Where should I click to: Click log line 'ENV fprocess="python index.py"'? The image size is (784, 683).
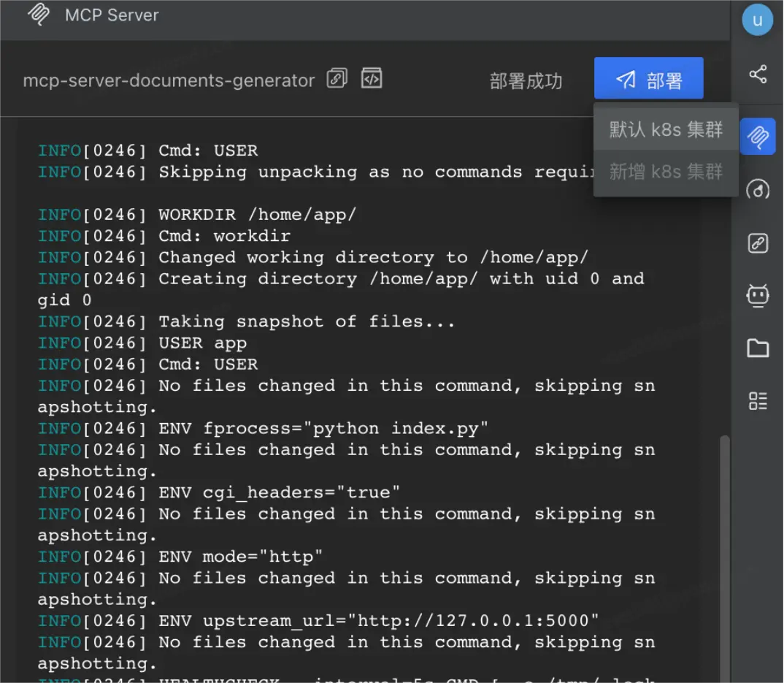(x=263, y=429)
